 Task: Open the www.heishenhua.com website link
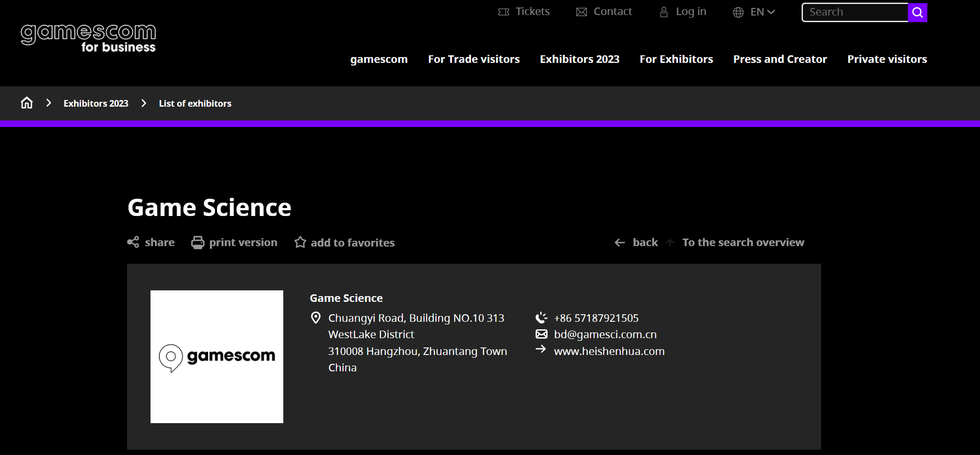click(x=610, y=351)
